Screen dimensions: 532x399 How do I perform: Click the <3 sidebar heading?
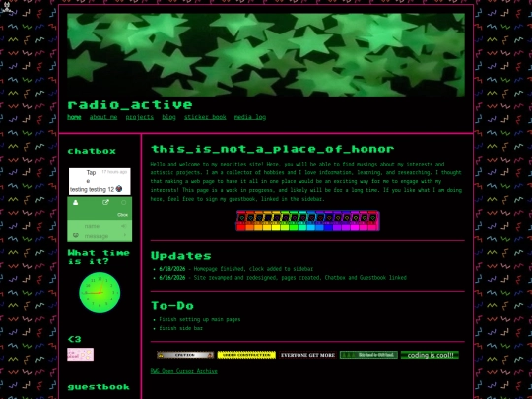tap(74, 339)
